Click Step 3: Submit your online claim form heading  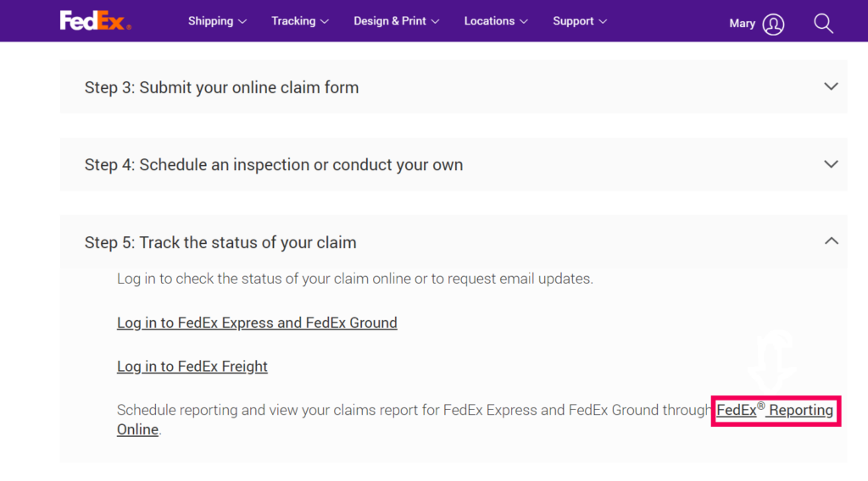coord(221,87)
